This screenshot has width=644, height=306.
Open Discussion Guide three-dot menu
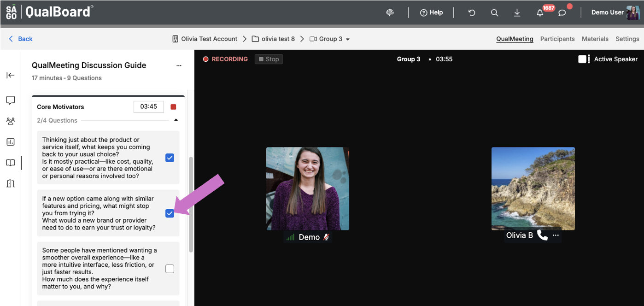pos(179,65)
